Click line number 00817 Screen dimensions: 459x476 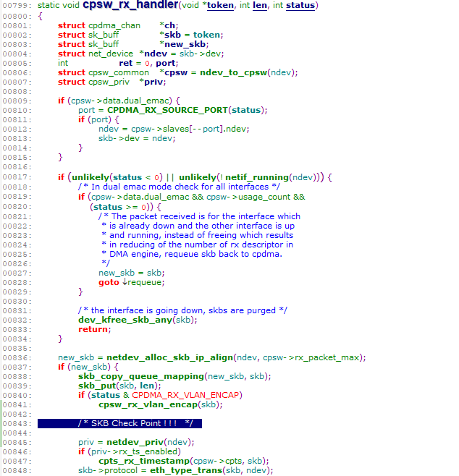click(x=17, y=177)
